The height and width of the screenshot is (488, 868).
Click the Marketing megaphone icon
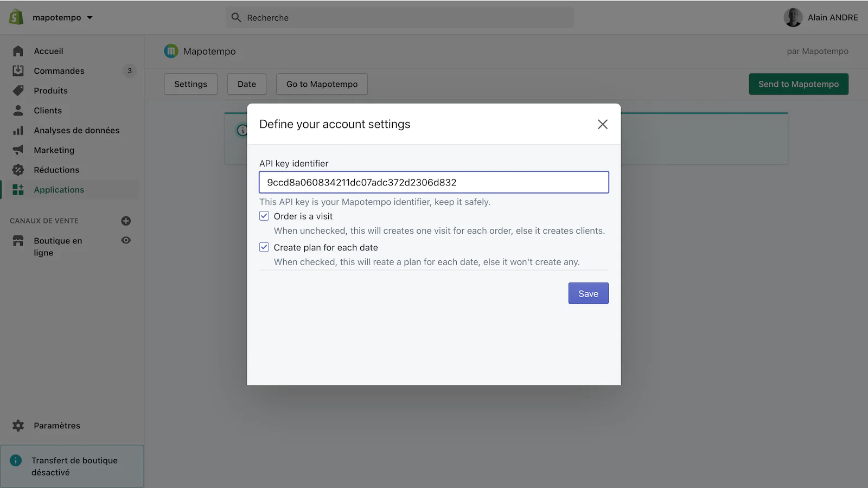(x=18, y=150)
